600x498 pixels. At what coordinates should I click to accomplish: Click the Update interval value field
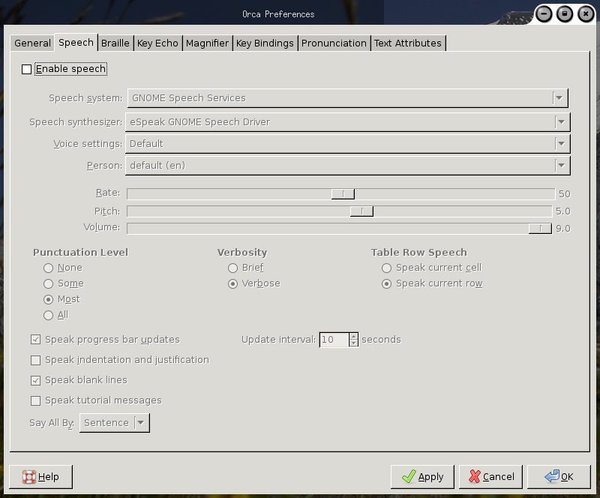click(x=334, y=340)
